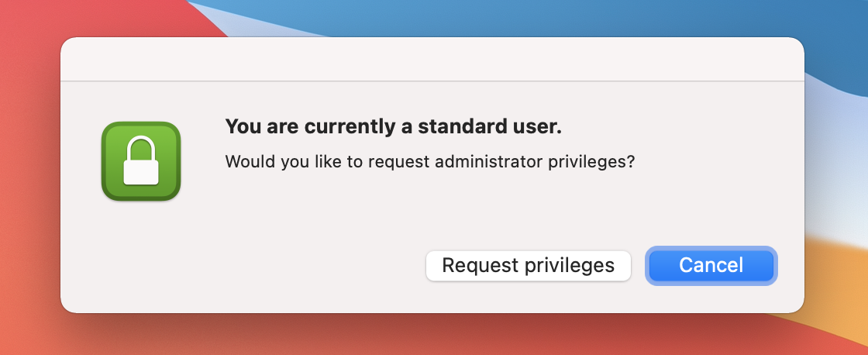This screenshot has height=355, width=868.
Task: Click the divider line beneath the title bar
Action: point(432,81)
